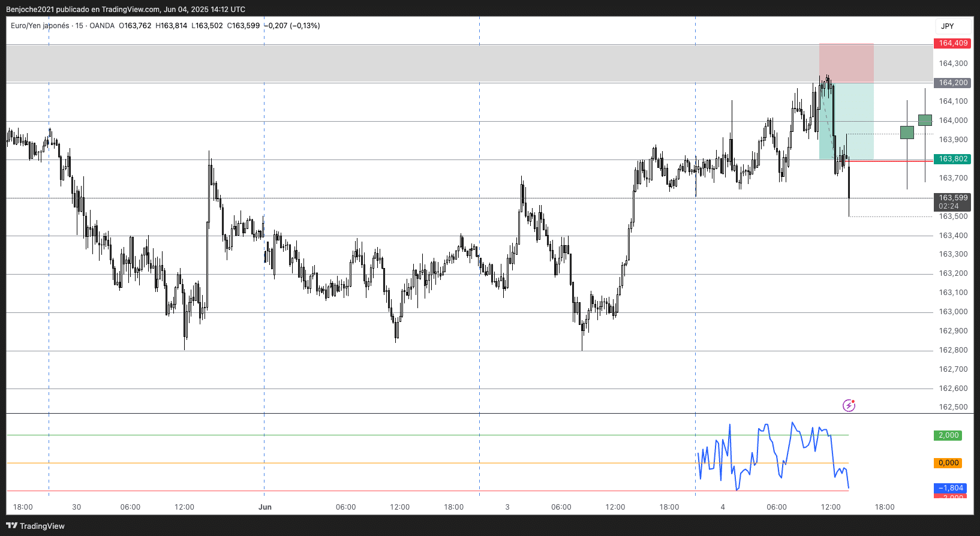Select the left green projected candle box

[907, 133]
